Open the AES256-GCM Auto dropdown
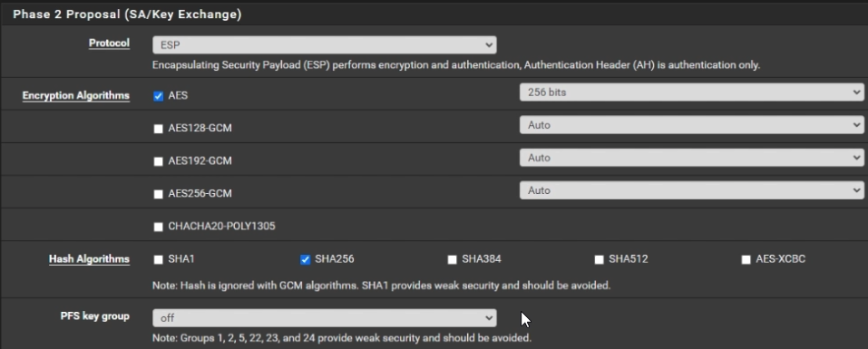 click(691, 190)
